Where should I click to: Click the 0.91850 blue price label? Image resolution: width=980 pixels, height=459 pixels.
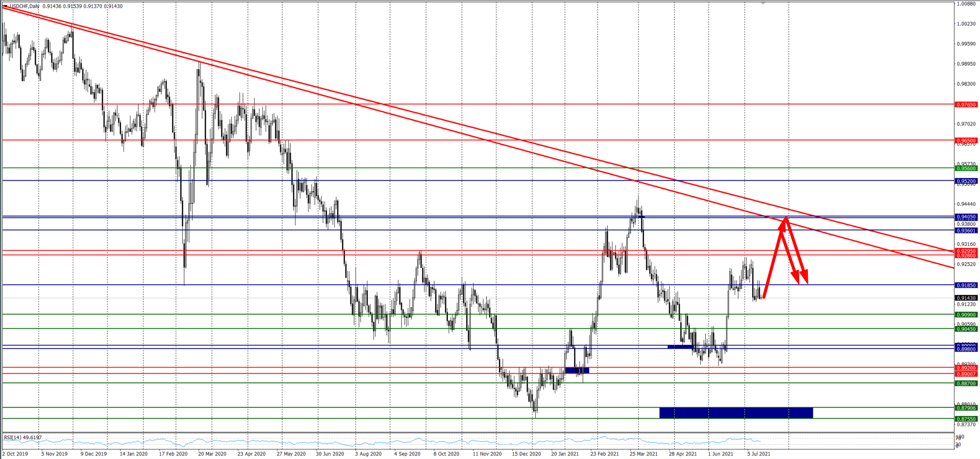(966, 285)
